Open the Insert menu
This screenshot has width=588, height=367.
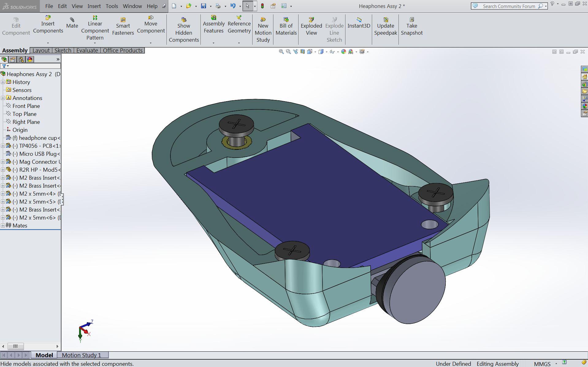pos(94,6)
